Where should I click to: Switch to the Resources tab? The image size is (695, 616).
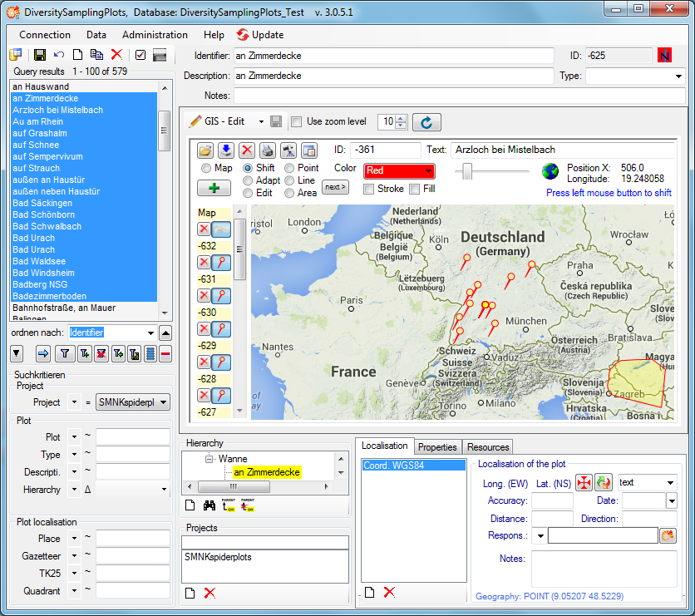tap(487, 447)
